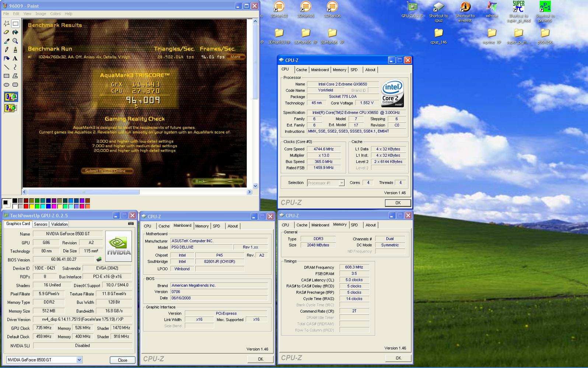
Task: Choose the Fill With Color bucket tool
Action: click(15, 32)
